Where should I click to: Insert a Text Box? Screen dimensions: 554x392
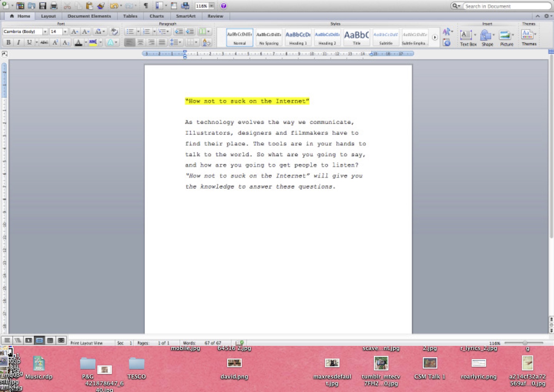468,38
